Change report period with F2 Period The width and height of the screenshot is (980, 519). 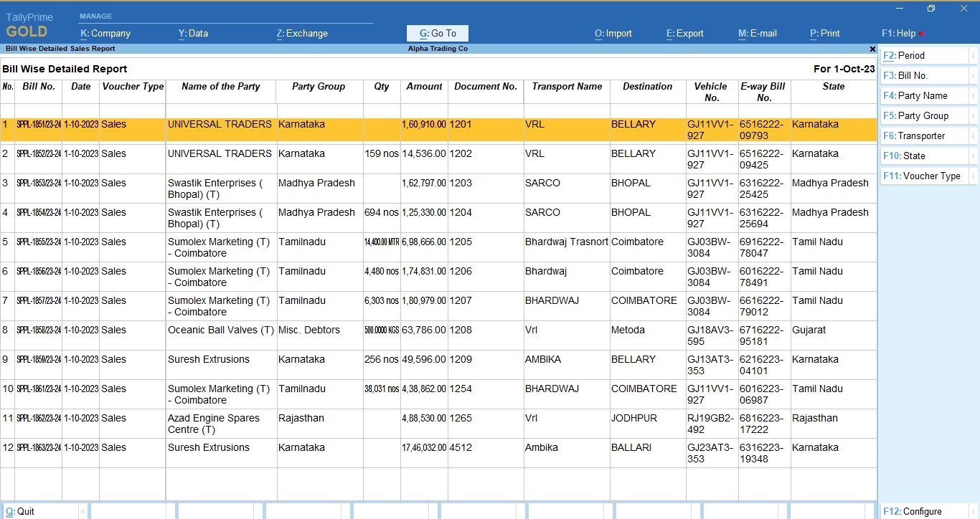(904, 55)
